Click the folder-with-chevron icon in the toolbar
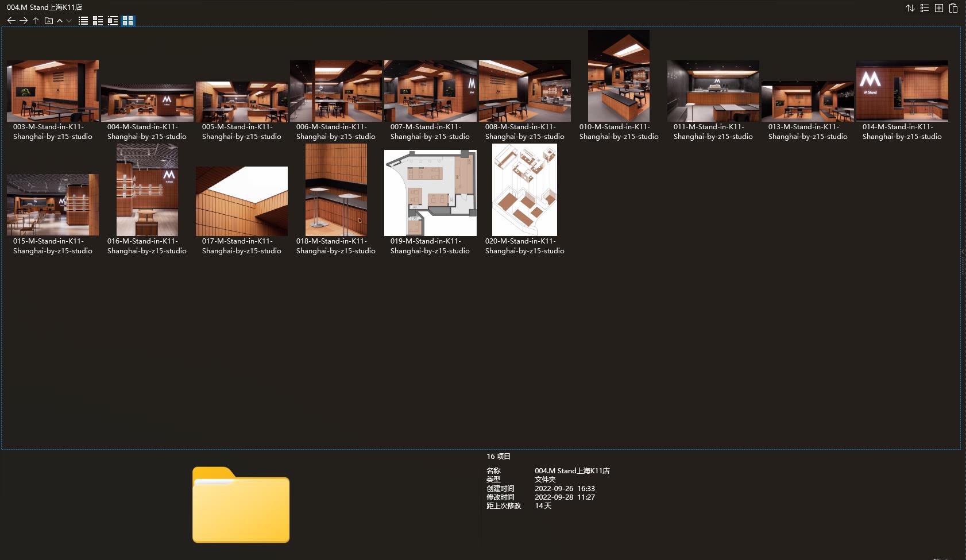 coord(49,21)
